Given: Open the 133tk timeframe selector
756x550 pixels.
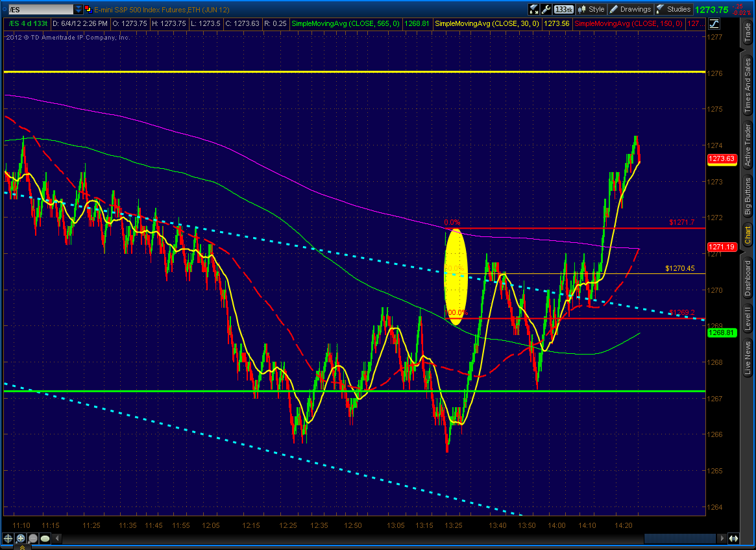Looking at the screenshot, I should point(564,9).
